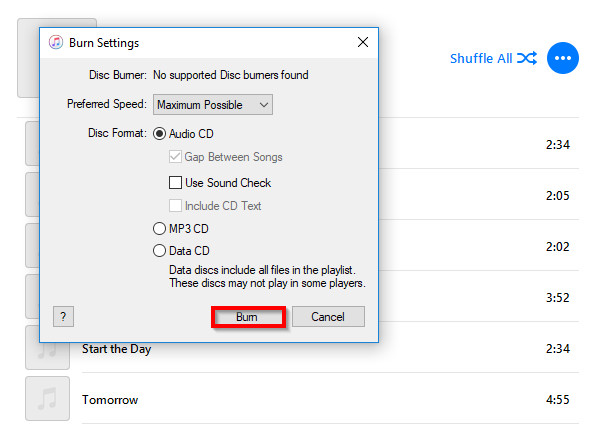Choose the Data CD radio option
The image size is (608, 445).
160,251
